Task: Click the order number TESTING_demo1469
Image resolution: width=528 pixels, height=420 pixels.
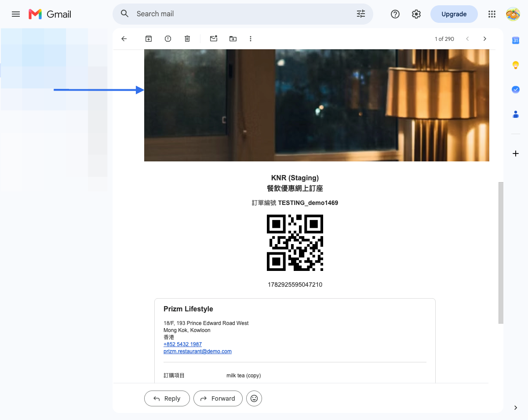Action: coord(308,203)
